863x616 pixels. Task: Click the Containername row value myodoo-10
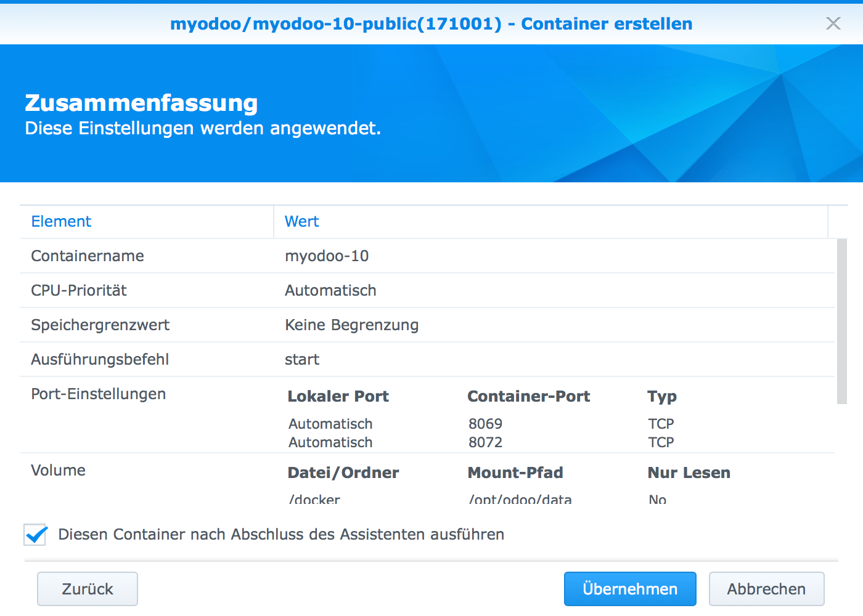coord(327,256)
